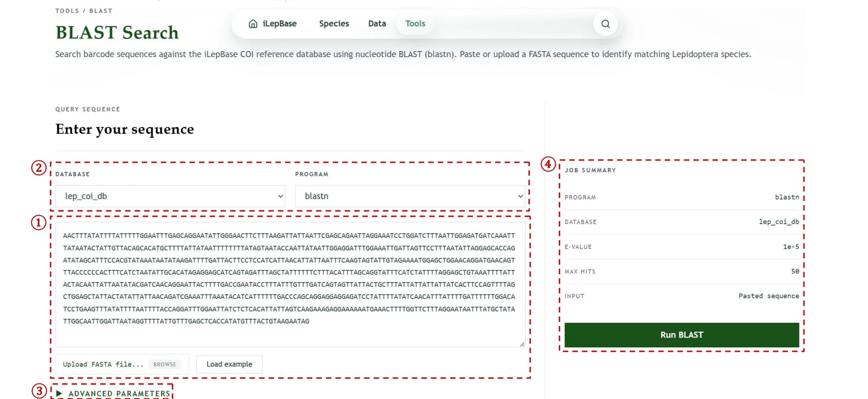The width and height of the screenshot is (868, 399).
Task: Click the MAX HITS label in job summary
Action: click(580, 271)
